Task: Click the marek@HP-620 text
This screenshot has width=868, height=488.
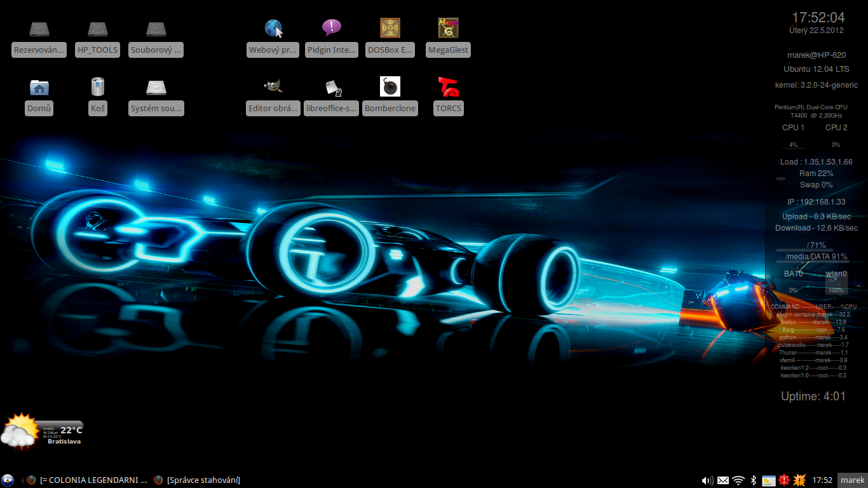Action: point(816,55)
